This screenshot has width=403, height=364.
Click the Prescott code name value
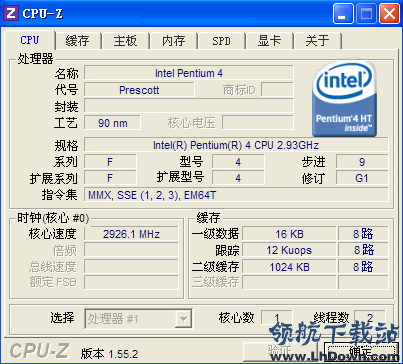click(x=139, y=90)
